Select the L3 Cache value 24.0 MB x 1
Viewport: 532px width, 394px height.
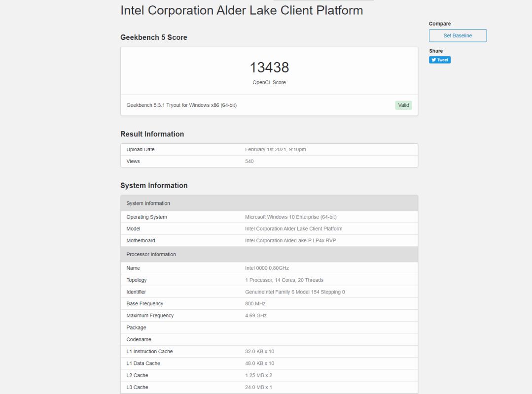258,387
